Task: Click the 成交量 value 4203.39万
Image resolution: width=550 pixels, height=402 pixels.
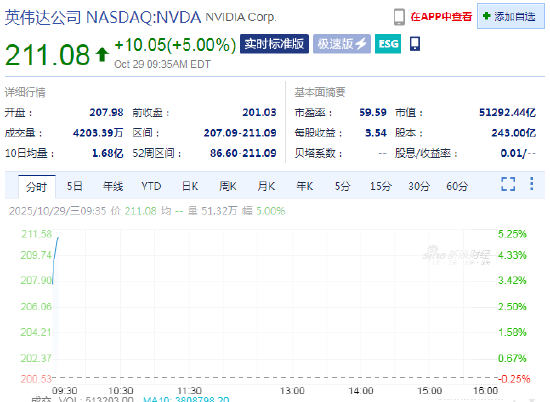Action: click(98, 133)
